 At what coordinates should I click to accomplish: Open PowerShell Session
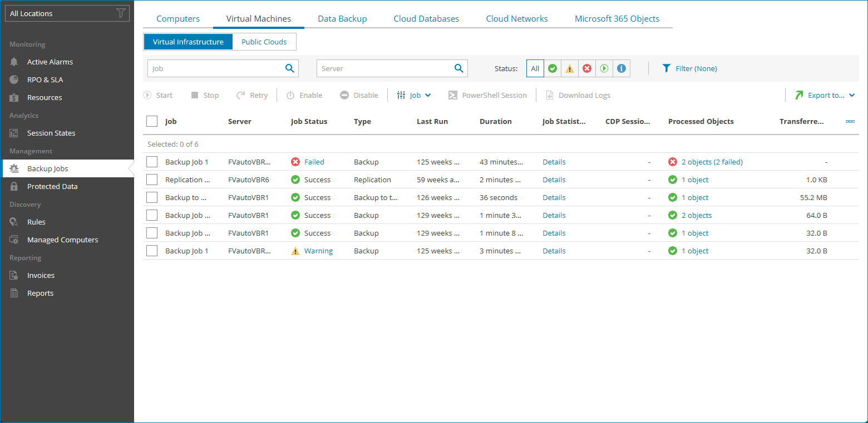(488, 95)
